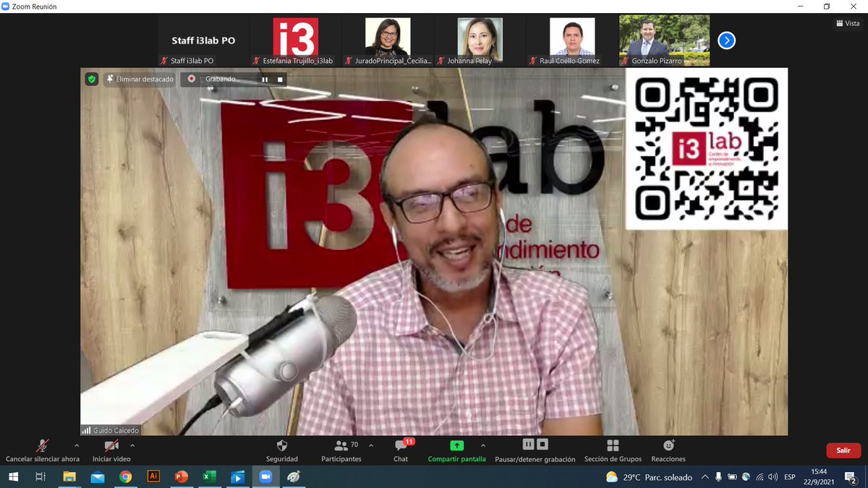Stop recording next to Grabando indicator
The width and height of the screenshot is (868, 488).
click(280, 79)
